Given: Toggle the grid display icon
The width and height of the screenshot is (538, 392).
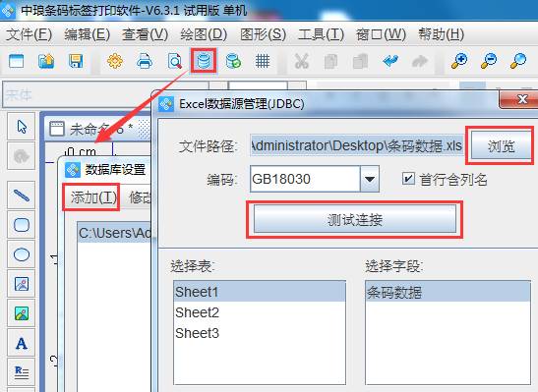Looking at the screenshot, I should coord(263,61).
